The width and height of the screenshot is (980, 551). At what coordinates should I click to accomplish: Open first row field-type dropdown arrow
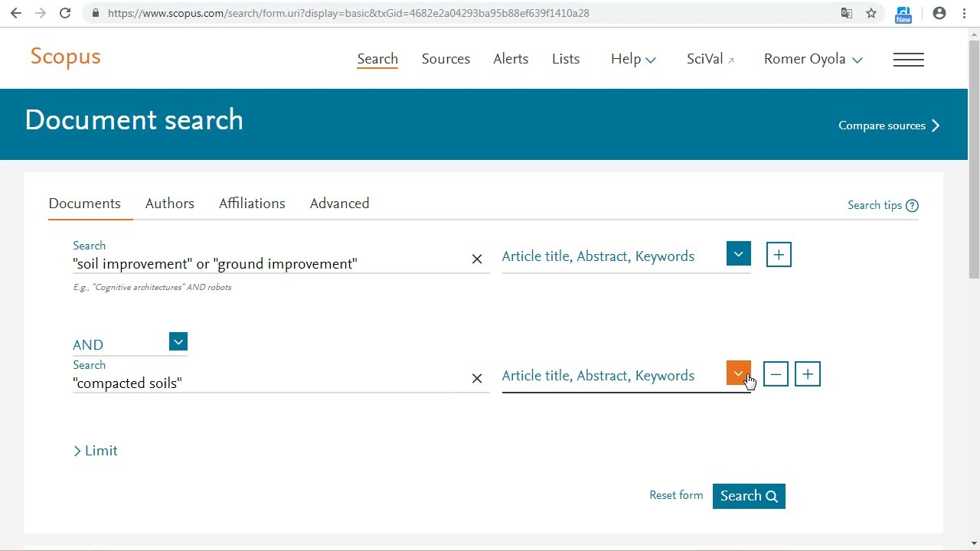click(739, 254)
